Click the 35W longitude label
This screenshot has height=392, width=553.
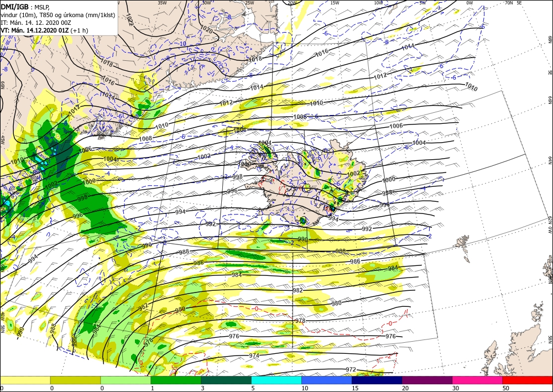click(162, 3)
